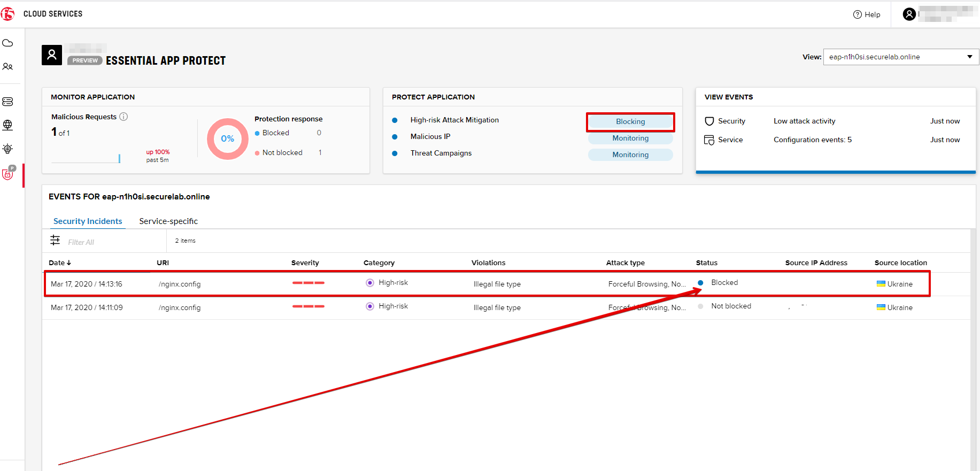Image resolution: width=980 pixels, height=471 pixels.
Task: Click the malicious requests sparkline chart
Action: pyautogui.click(x=86, y=158)
